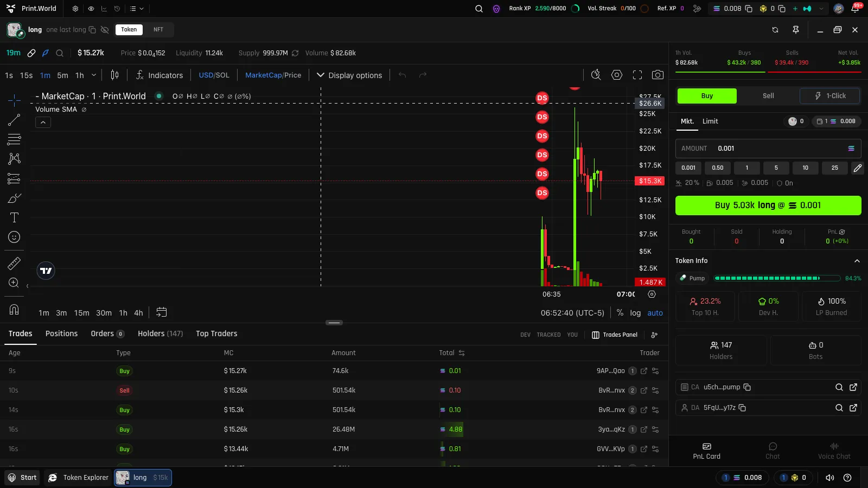This screenshot has height=488, width=868.
Task: Collapse the chart legend arrow
Action: click(43, 123)
